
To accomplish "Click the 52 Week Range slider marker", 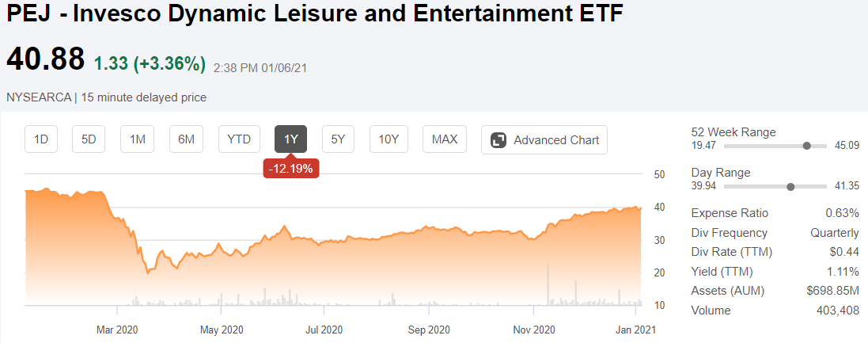I will (806, 146).
